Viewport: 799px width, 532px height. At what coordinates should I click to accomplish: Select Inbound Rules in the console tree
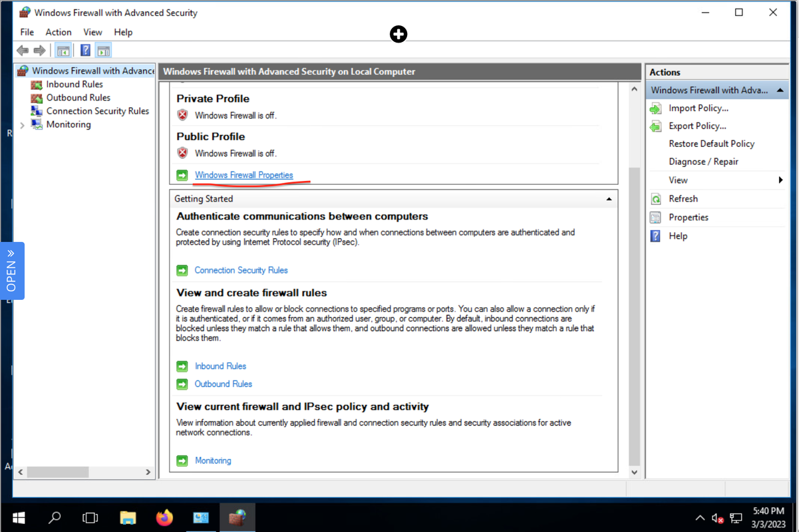74,84
